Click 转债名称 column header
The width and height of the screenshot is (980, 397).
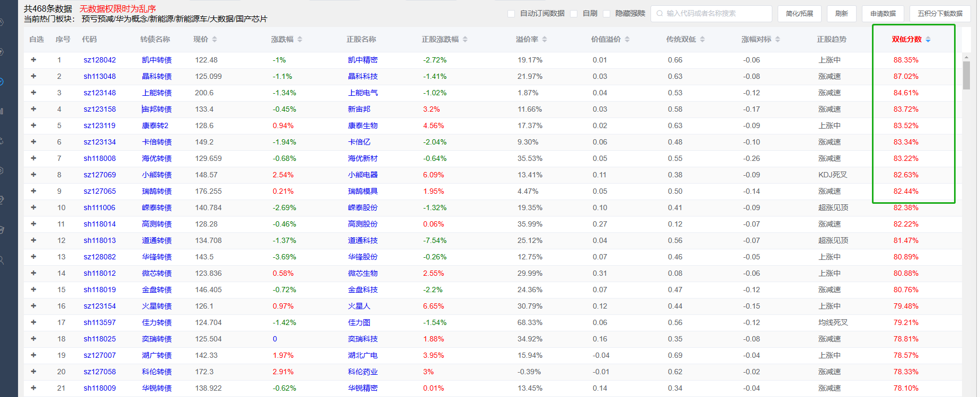click(x=155, y=39)
